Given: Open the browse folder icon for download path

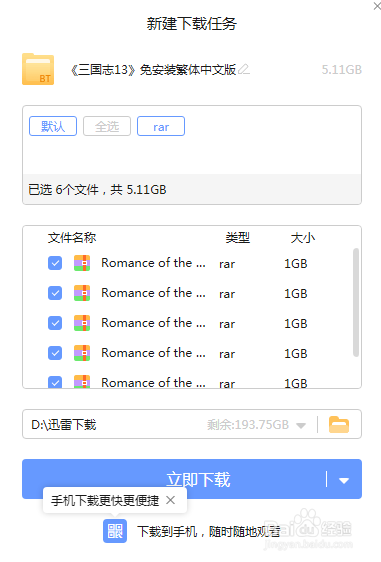Looking at the screenshot, I should tap(339, 424).
